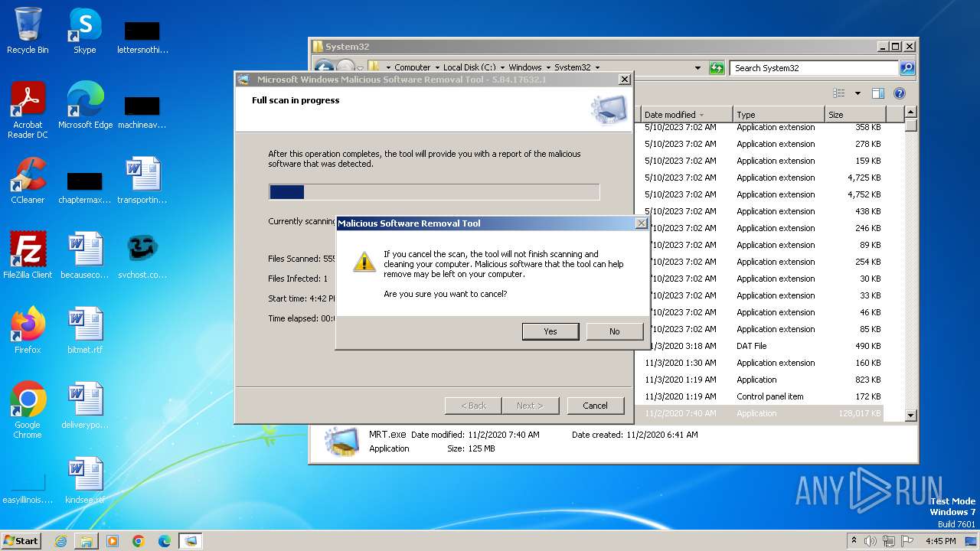Viewport: 980px width, 551px height.
Task: Click the Search System32 input field
Action: [814, 68]
